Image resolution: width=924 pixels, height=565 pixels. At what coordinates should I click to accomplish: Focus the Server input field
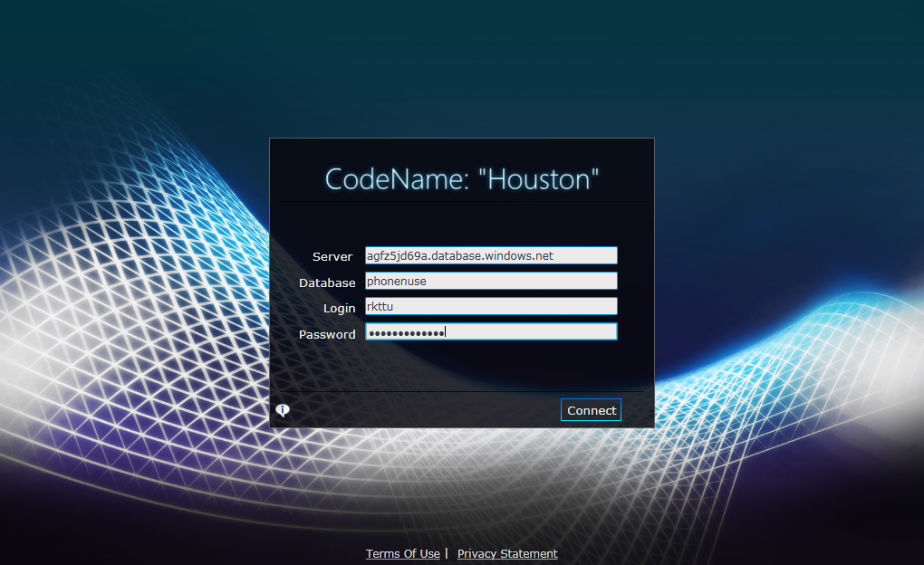coord(490,255)
